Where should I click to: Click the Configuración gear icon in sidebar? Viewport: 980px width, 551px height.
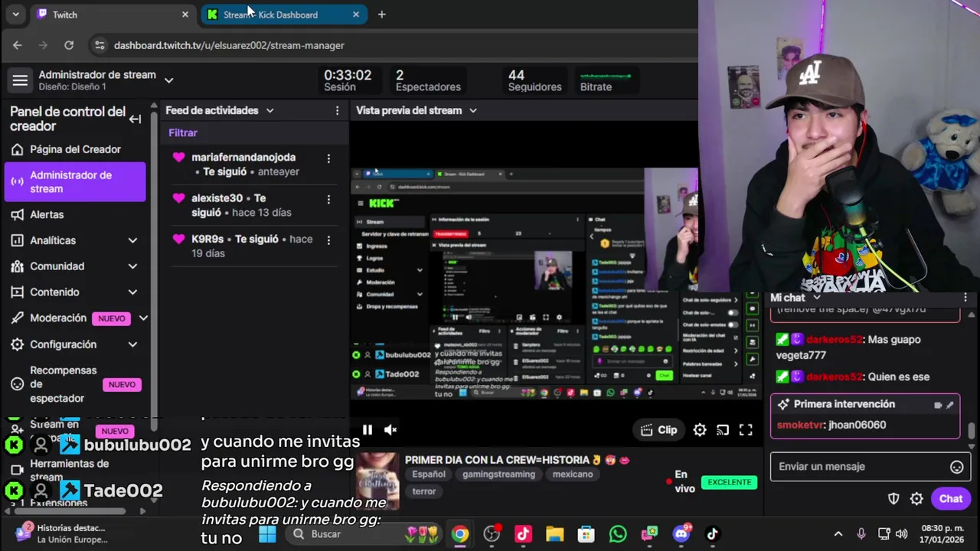point(17,344)
